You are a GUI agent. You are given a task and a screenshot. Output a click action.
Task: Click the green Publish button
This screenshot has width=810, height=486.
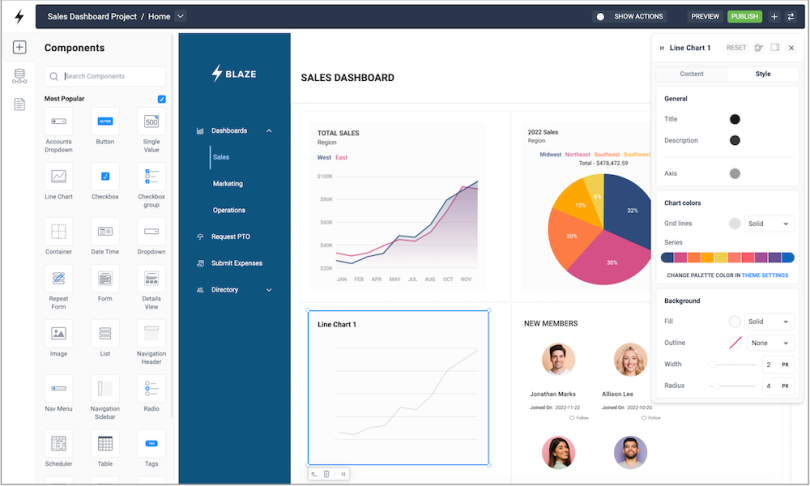(744, 17)
